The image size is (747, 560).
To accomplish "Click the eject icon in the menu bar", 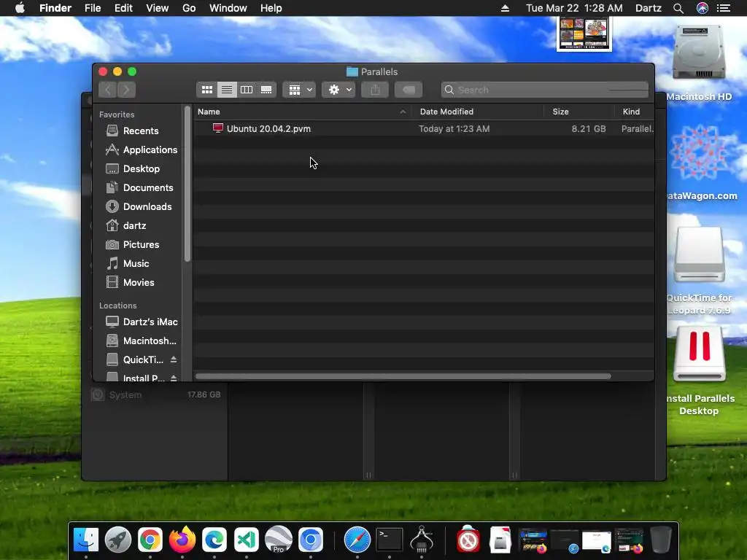I will [x=505, y=8].
